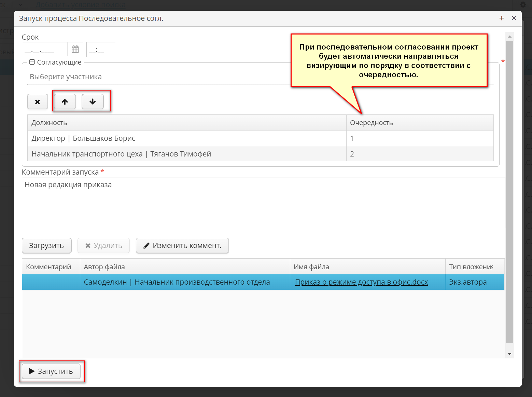Open the settings gear icon in the corner
The image size is (532, 397).
(523, 5)
